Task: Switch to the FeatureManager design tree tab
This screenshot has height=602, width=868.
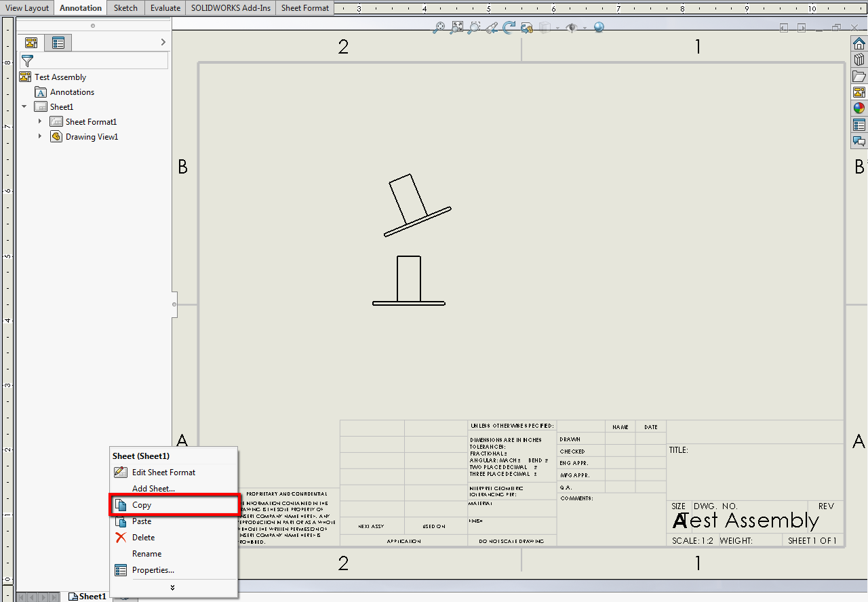Action: (31, 43)
